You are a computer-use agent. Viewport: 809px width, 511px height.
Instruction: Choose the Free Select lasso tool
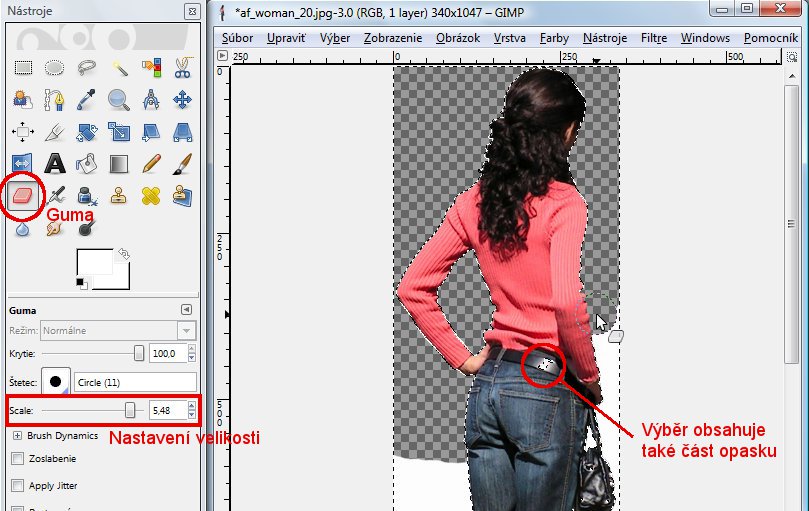pyautogui.click(x=86, y=68)
